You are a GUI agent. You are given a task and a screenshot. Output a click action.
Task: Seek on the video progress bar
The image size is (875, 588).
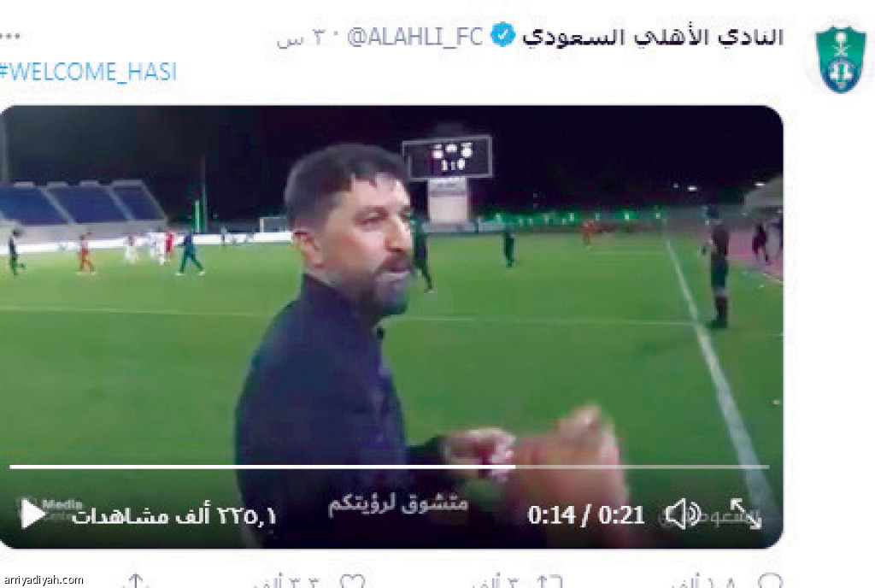coord(389,467)
